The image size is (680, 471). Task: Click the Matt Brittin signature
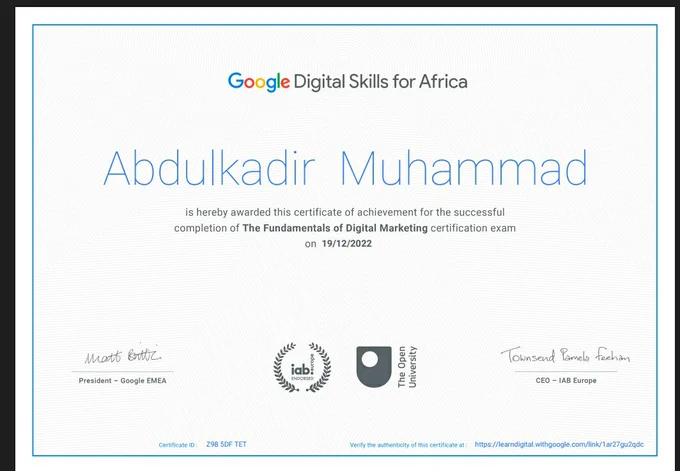point(123,356)
